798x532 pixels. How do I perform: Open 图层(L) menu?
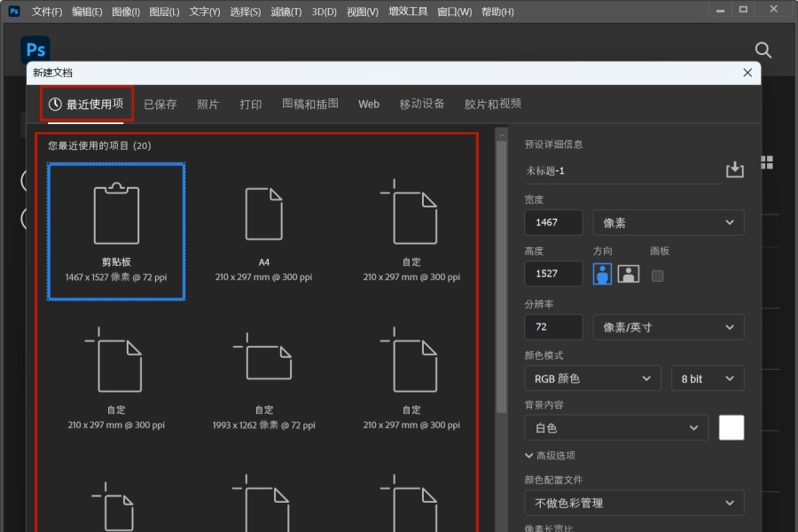tap(164, 12)
